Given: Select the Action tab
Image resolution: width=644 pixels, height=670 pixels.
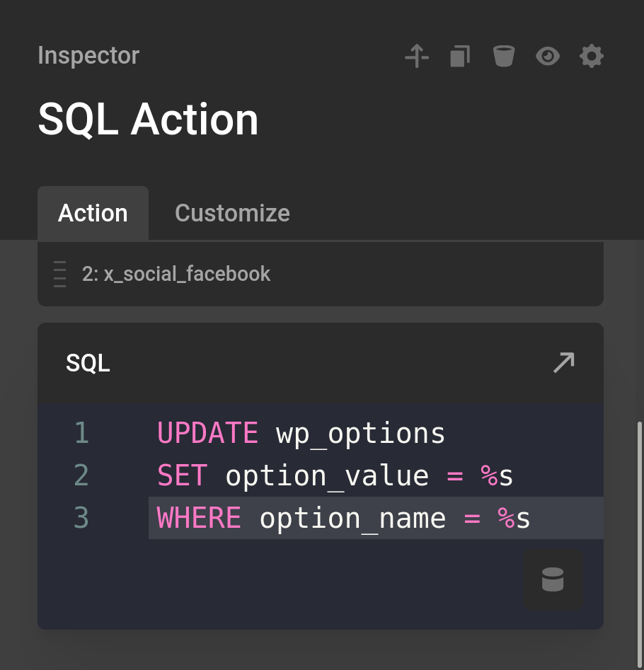Looking at the screenshot, I should pyautogui.click(x=93, y=213).
